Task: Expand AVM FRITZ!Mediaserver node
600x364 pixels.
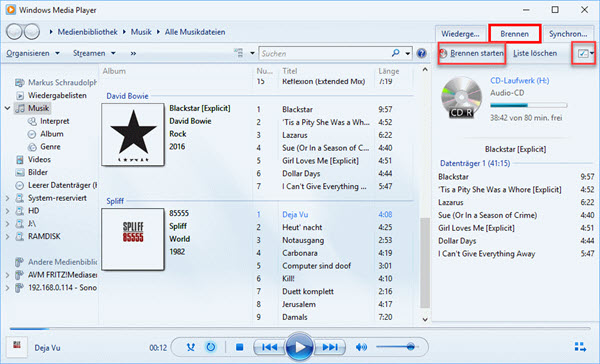Action: click(7, 275)
